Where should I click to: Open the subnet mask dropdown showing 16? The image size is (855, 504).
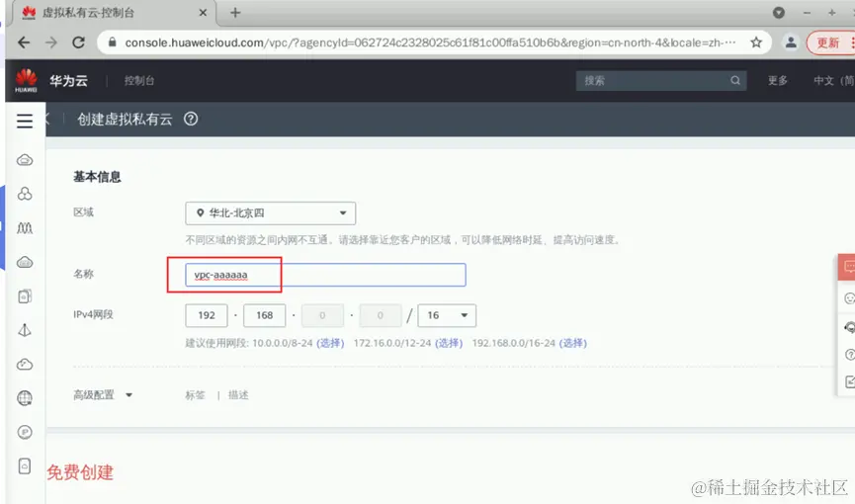[x=447, y=315]
